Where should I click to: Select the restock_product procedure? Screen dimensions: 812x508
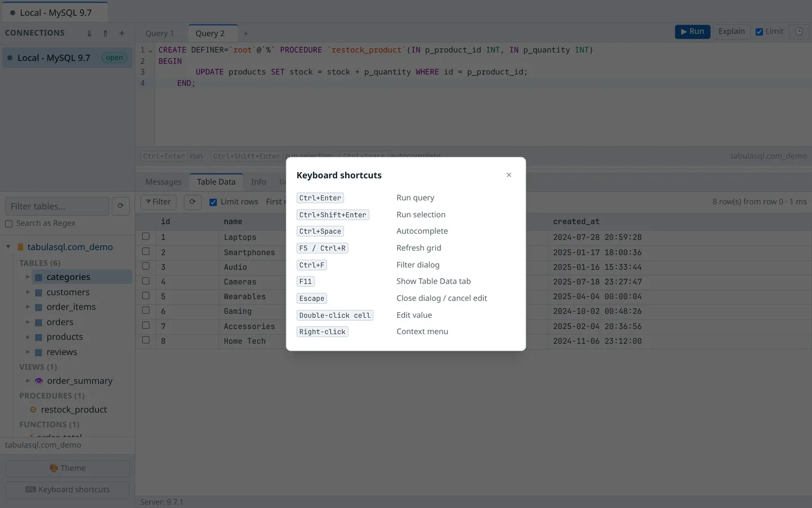click(x=73, y=410)
